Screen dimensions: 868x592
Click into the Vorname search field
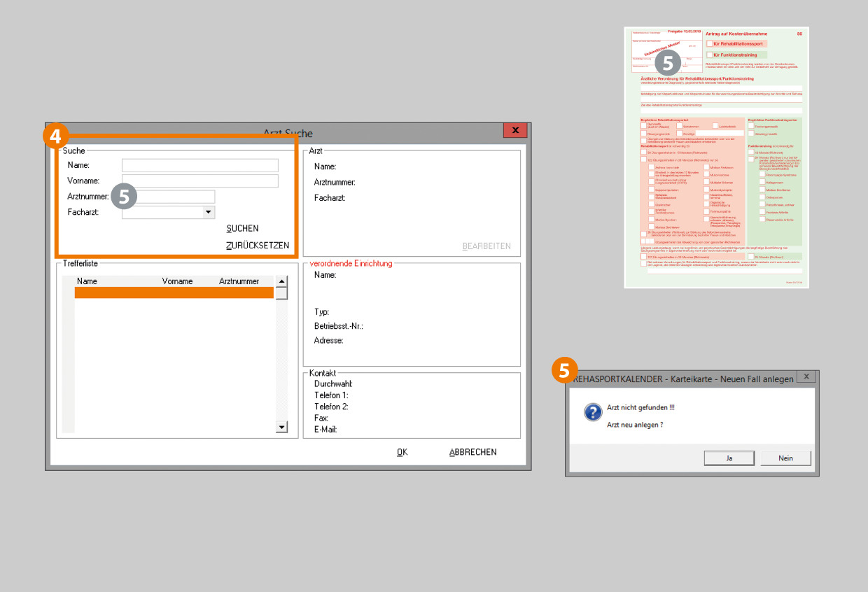pos(199,181)
